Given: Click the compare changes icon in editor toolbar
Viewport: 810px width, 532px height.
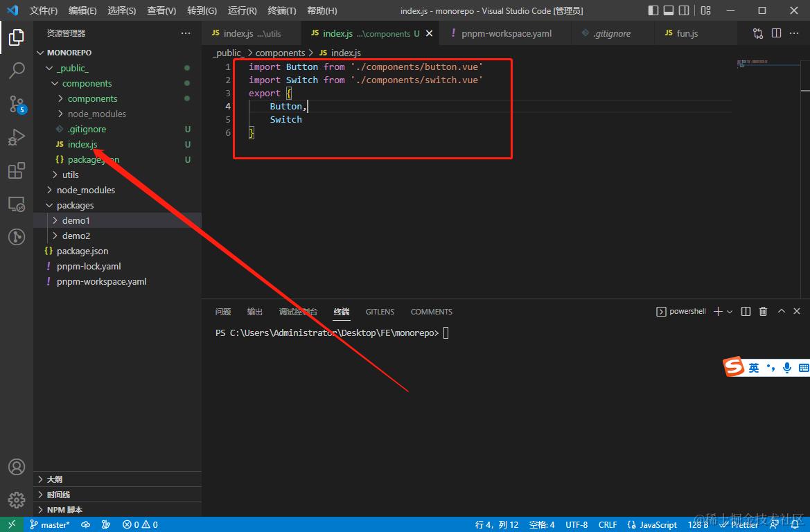Looking at the screenshot, I should click(x=758, y=33).
